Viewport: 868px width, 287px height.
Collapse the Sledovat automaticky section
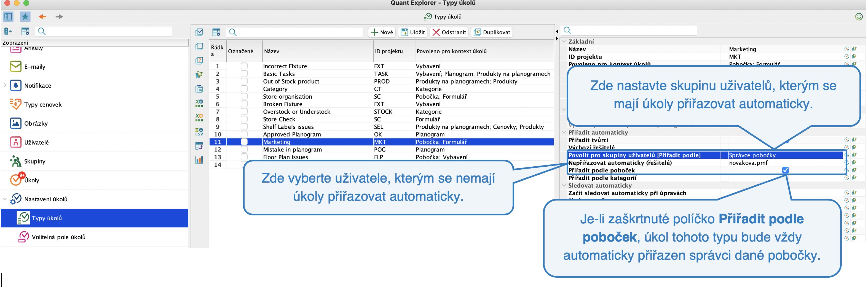click(x=564, y=185)
